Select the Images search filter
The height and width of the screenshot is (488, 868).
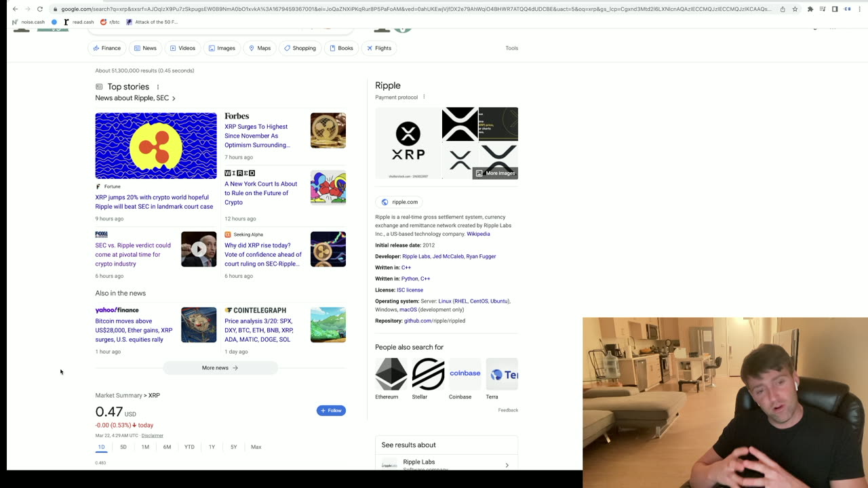222,48
